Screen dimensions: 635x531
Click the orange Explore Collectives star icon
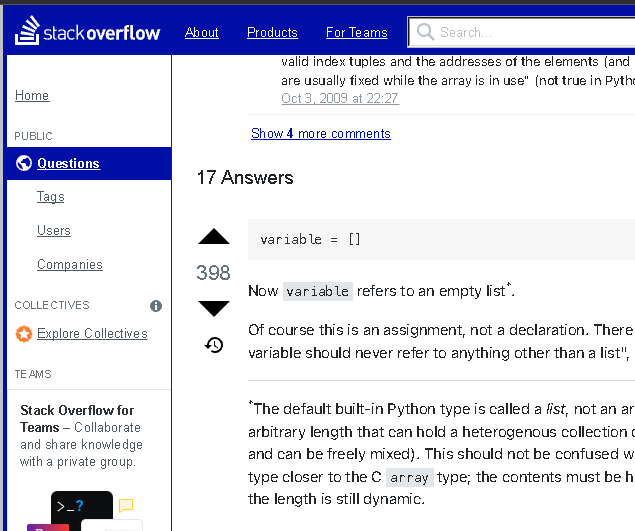coord(23,334)
